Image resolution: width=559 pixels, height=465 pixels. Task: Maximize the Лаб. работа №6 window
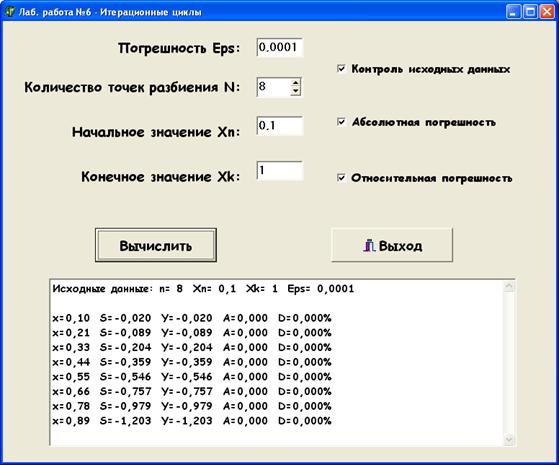530,12
